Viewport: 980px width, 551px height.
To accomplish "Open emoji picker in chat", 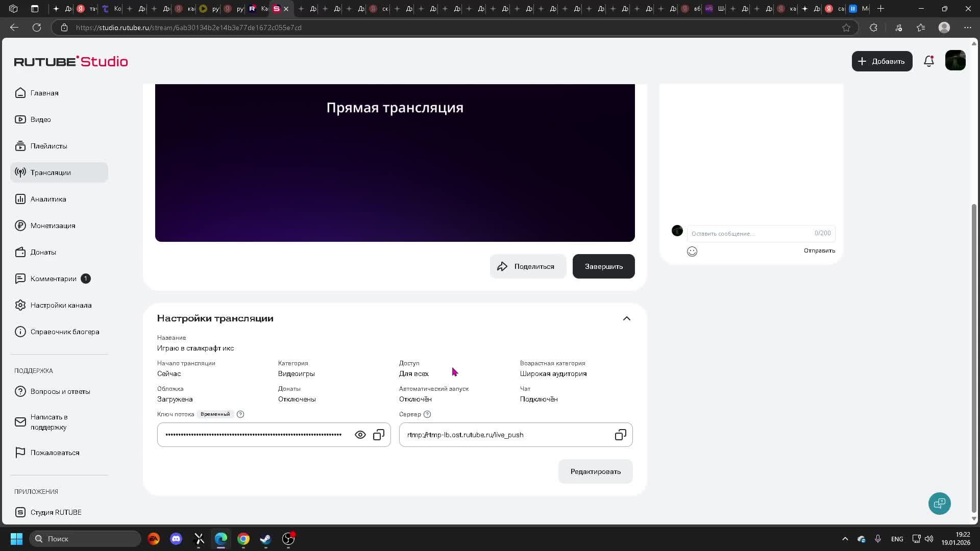I will pyautogui.click(x=692, y=251).
